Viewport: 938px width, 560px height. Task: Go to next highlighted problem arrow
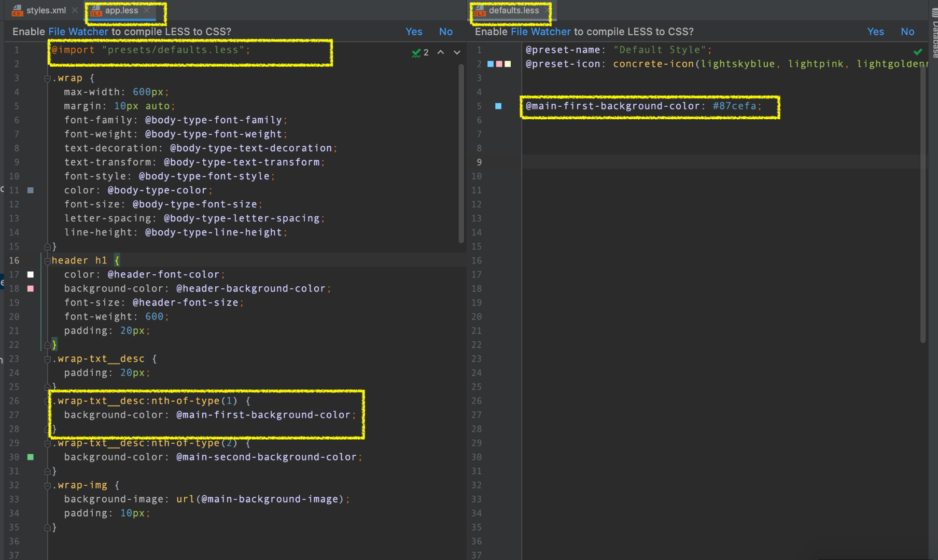point(457,52)
